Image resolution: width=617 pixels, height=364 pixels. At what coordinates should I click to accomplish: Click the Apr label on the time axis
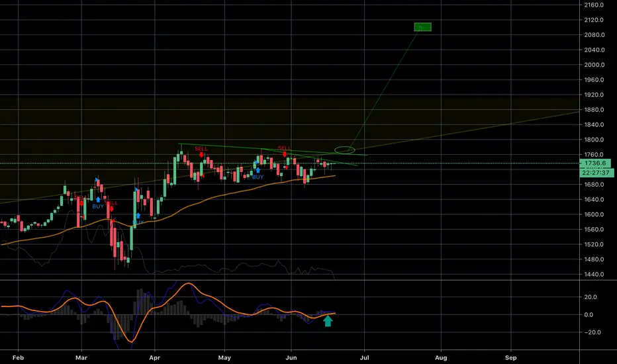(x=155, y=357)
